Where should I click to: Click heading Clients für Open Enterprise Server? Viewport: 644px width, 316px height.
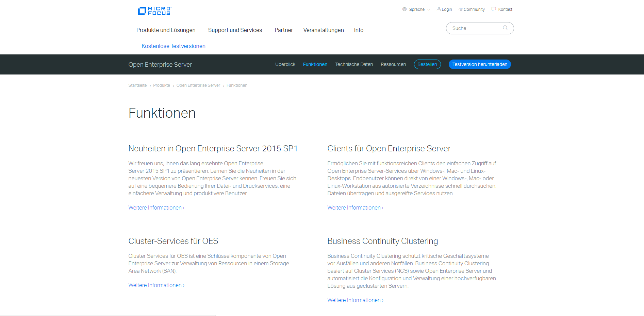389,149
